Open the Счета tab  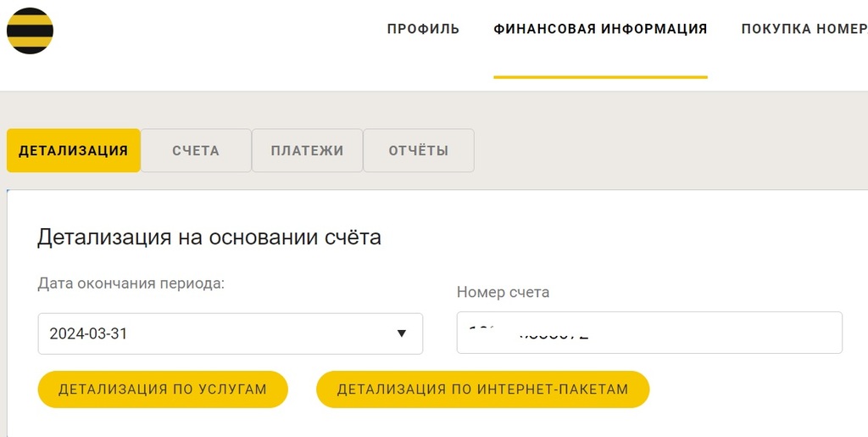pyautogui.click(x=196, y=151)
